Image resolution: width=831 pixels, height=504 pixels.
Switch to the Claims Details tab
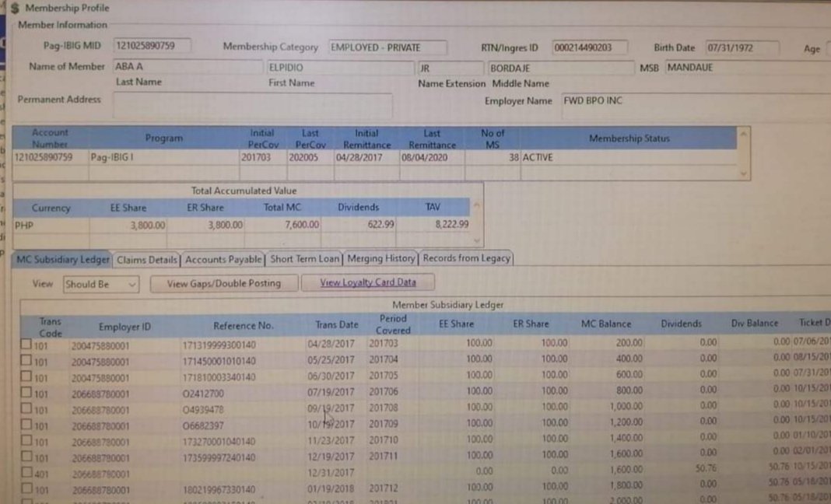pyautogui.click(x=147, y=259)
